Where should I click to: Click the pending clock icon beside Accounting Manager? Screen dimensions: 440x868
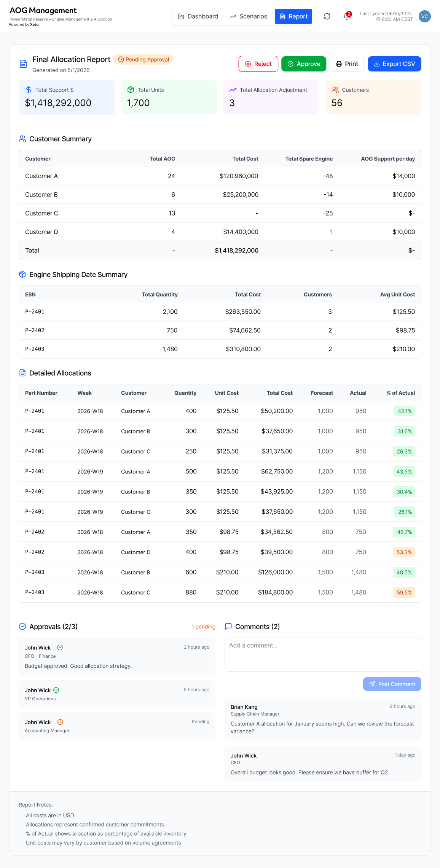click(60, 722)
